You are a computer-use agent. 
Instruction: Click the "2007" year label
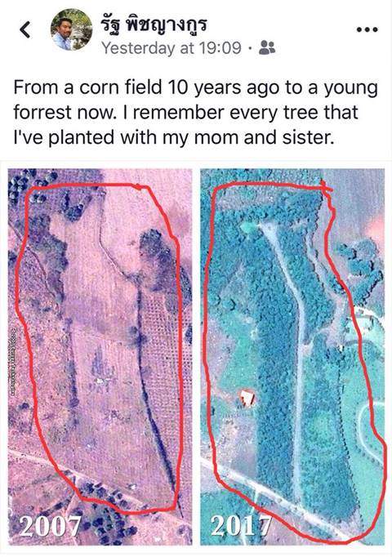(x=50, y=526)
